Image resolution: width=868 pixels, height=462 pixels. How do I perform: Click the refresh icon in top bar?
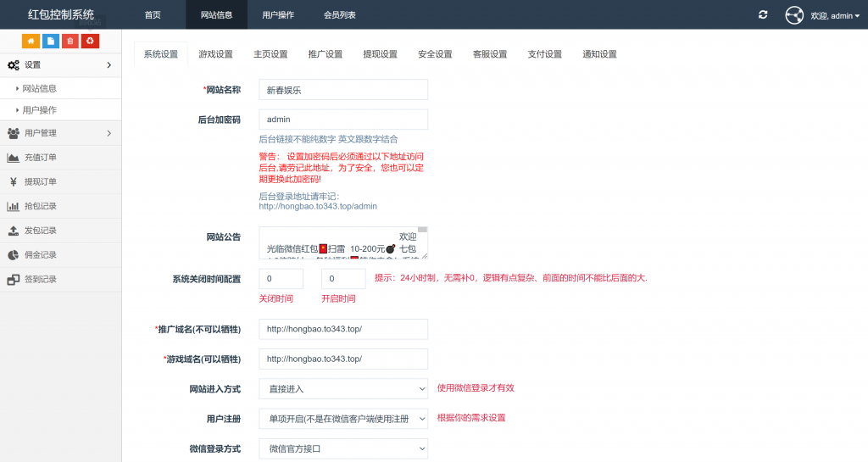tap(763, 15)
